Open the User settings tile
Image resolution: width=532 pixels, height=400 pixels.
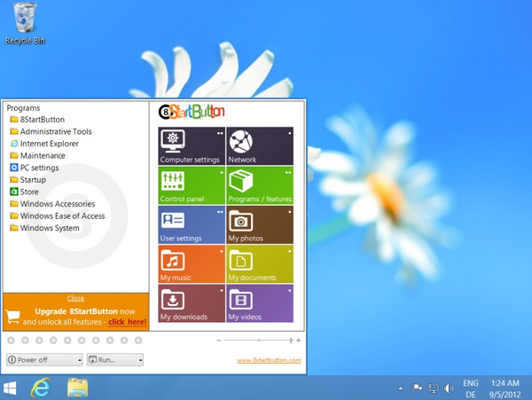[192, 224]
